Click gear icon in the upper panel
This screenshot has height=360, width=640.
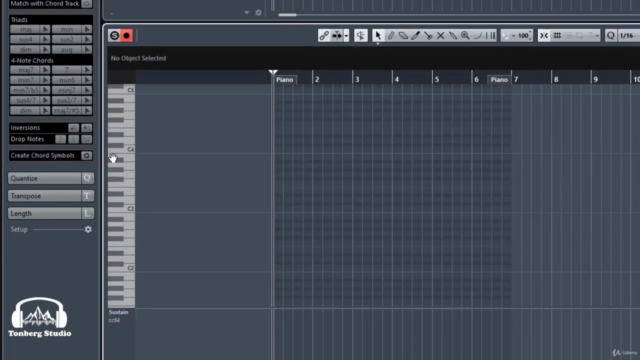[x=258, y=13]
